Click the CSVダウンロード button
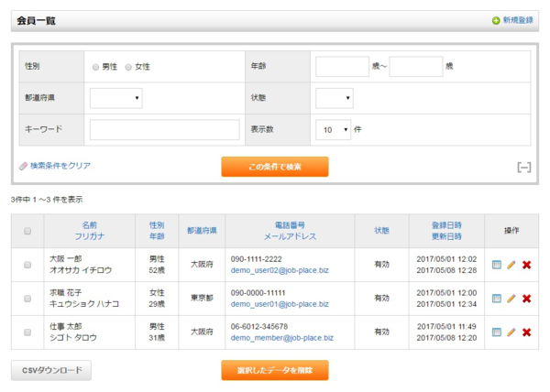 [x=51, y=370]
